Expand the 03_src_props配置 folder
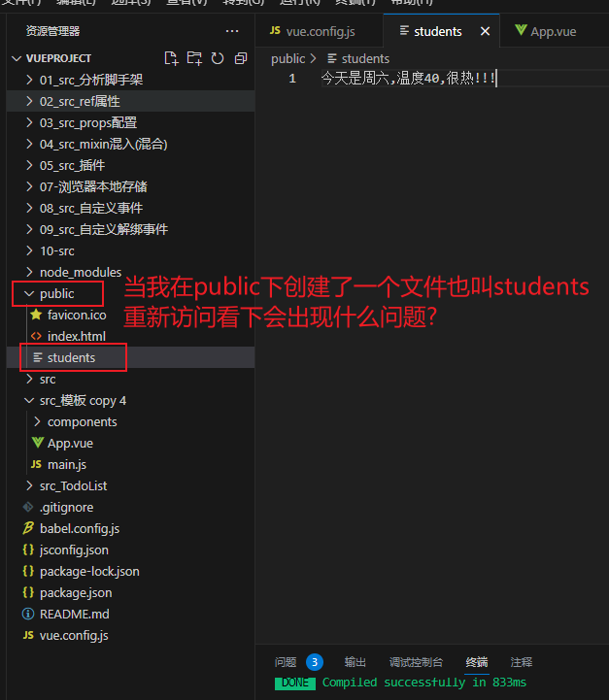This screenshot has width=609, height=700. click(x=29, y=122)
